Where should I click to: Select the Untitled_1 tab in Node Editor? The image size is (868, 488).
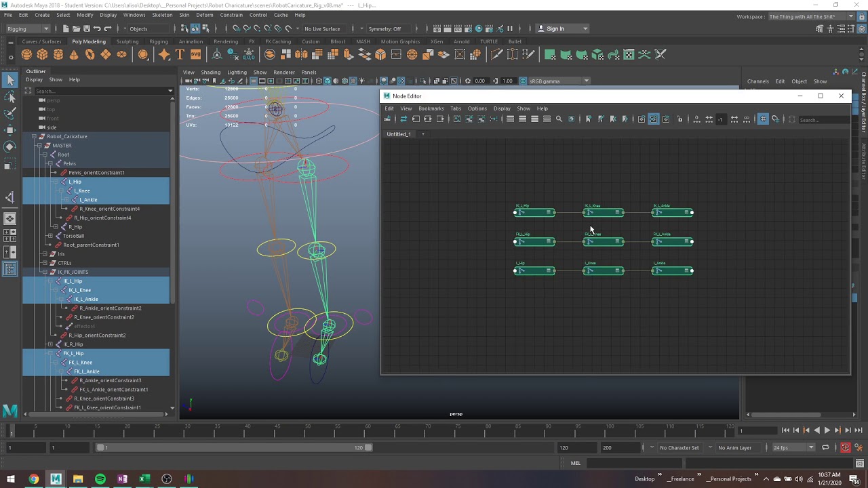(399, 134)
